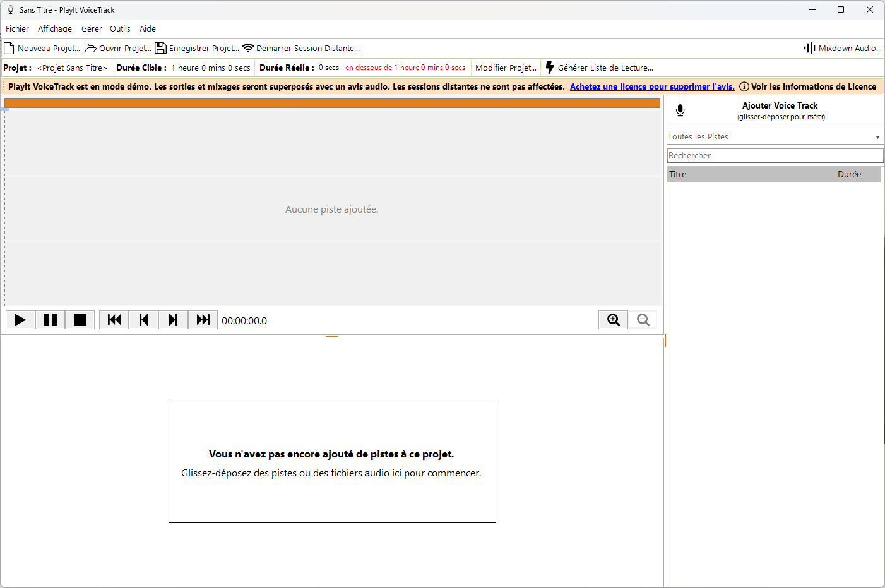The height and width of the screenshot is (588, 885).
Task: Sort tracks by Durée column header
Action: pos(857,174)
